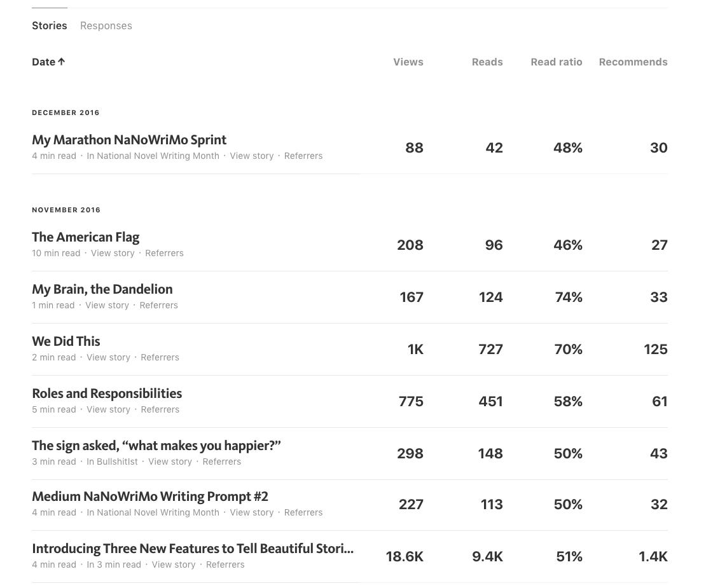Click 'View story' under The American Flag
The width and height of the screenshot is (706, 588).
pos(113,253)
